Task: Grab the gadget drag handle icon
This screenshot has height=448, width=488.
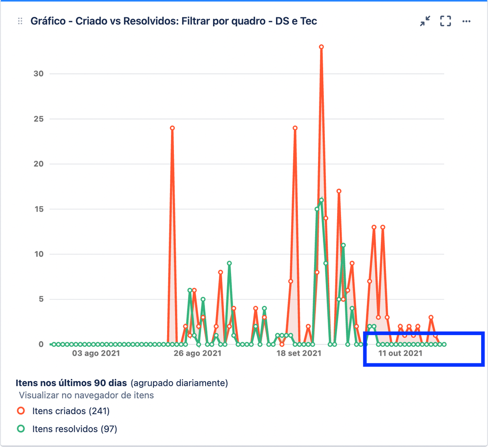Action: click(20, 21)
